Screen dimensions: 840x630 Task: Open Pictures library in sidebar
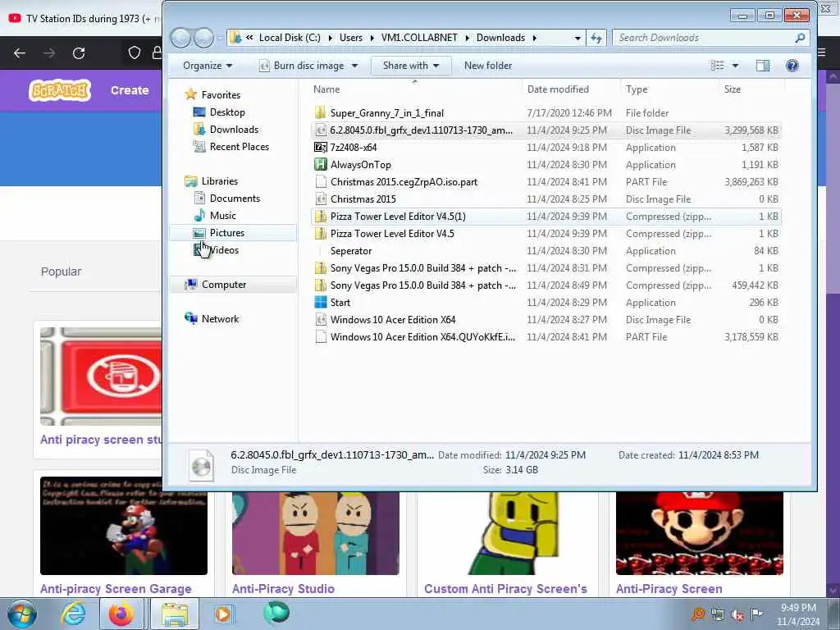(x=226, y=232)
